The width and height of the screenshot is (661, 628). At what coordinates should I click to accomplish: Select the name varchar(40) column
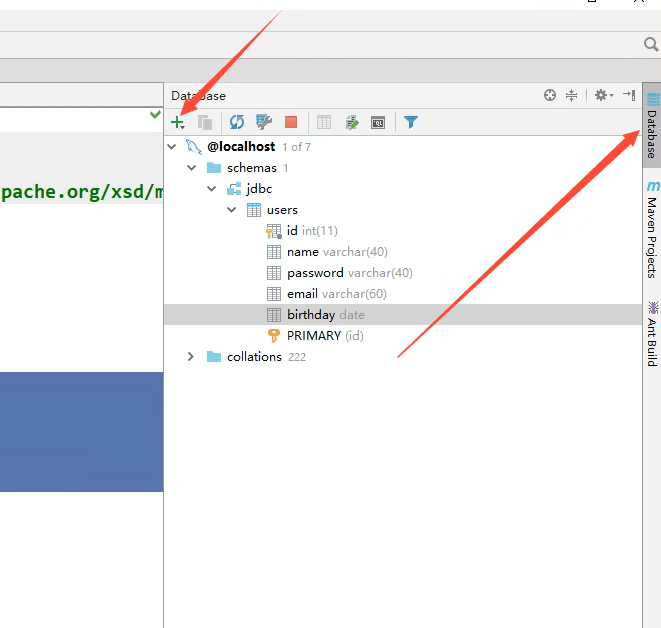tap(403, 252)
